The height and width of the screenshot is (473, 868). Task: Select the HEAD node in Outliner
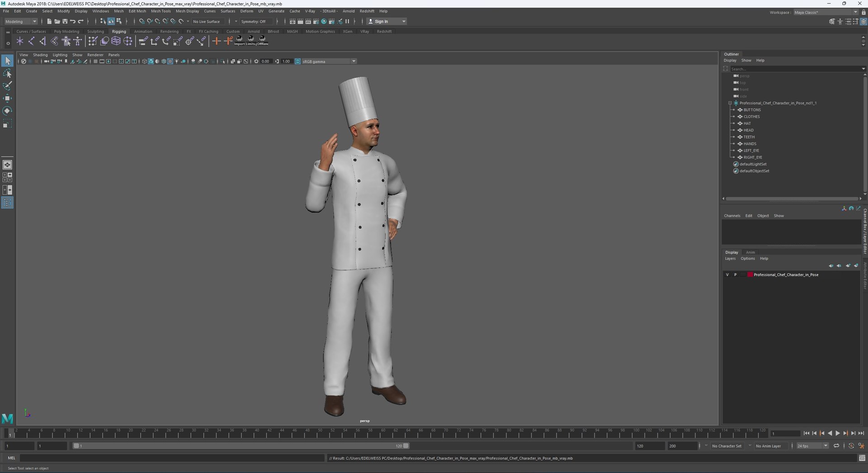tap(749, 130)
